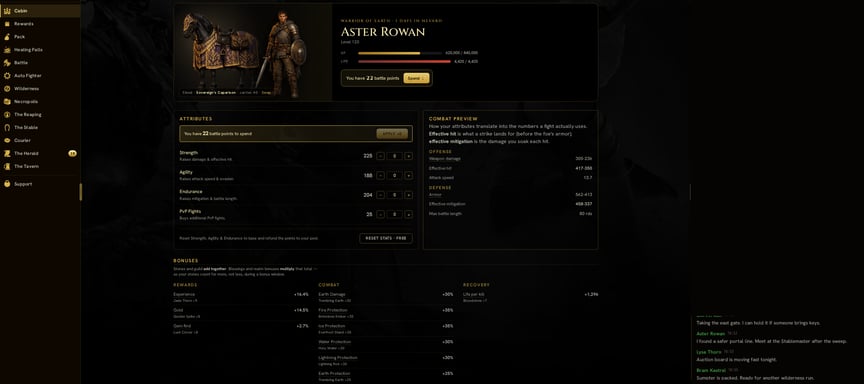Click the Auto Fighter gear icon
The width and height of the screenshot is (864, 384).
click(7, 75)
